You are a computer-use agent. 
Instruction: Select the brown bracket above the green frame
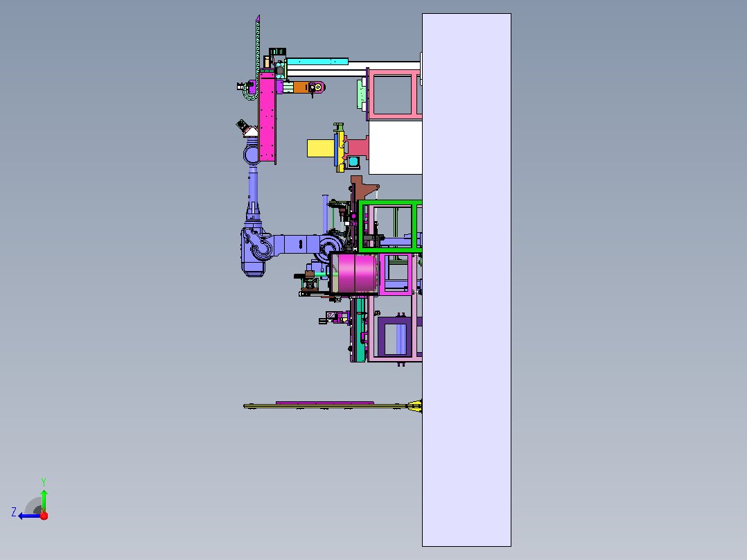coord(363,189)
